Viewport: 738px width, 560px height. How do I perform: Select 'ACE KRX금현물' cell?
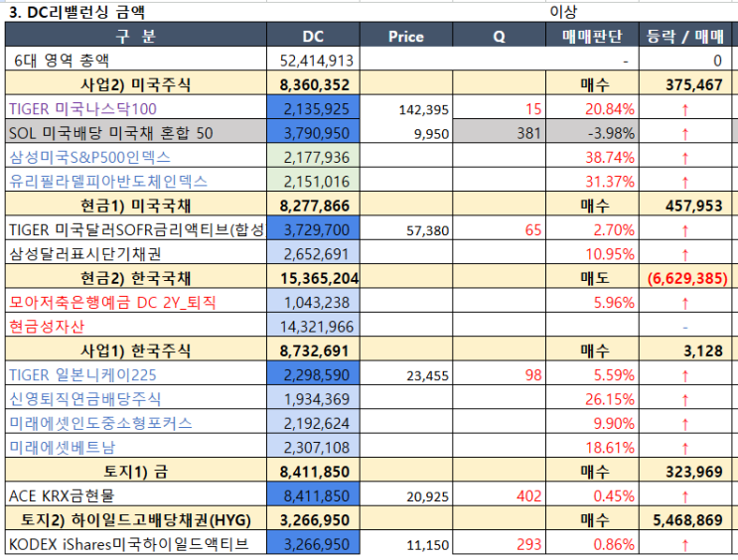tap(136, 495)
